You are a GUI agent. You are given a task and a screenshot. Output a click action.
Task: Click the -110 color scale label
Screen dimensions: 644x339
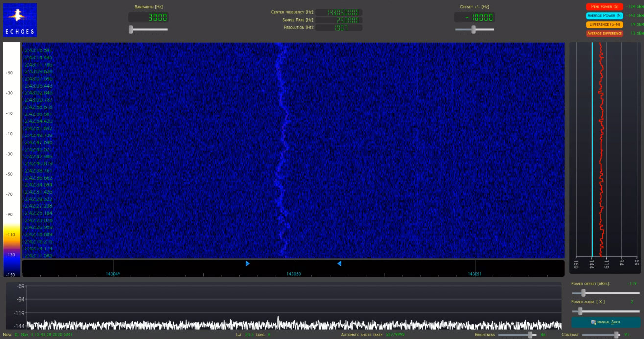pyautogui.click(x=9, y=234)
